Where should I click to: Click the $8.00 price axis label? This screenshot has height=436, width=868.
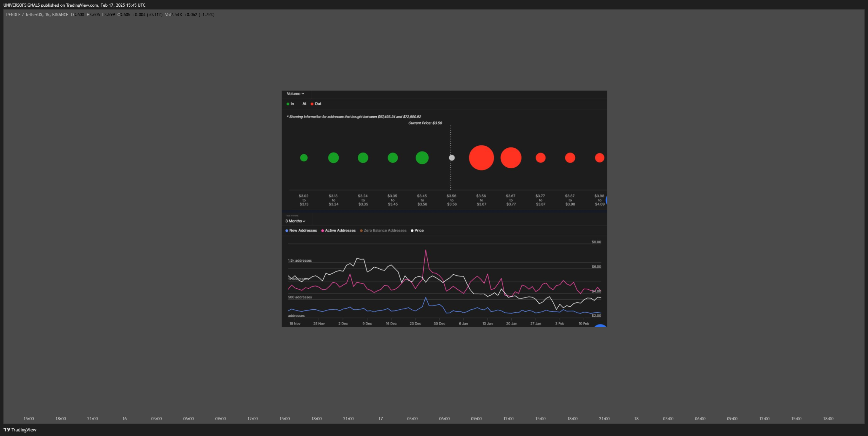pyautogui.click(x=596, y=242)
